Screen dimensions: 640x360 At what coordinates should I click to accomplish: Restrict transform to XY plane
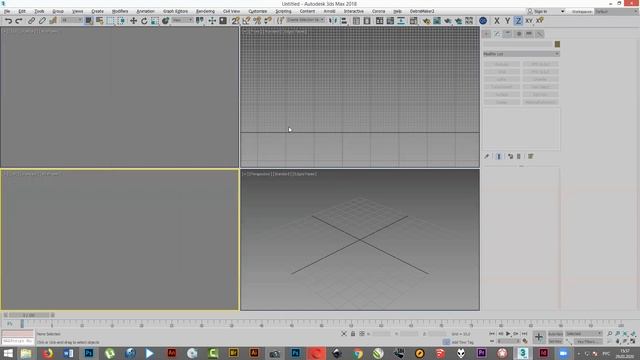click(529, 20)
